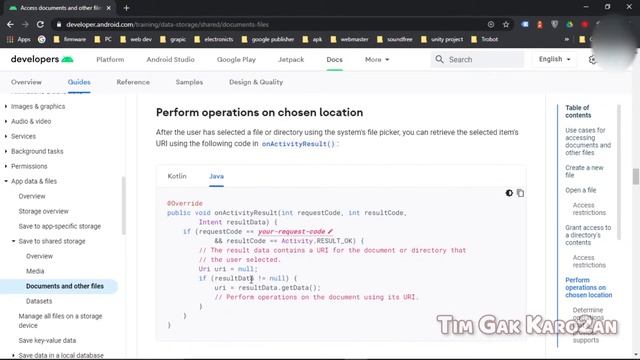Expand Background tasks section
Viewport: 640px width, 360px height.
(37, 151)
